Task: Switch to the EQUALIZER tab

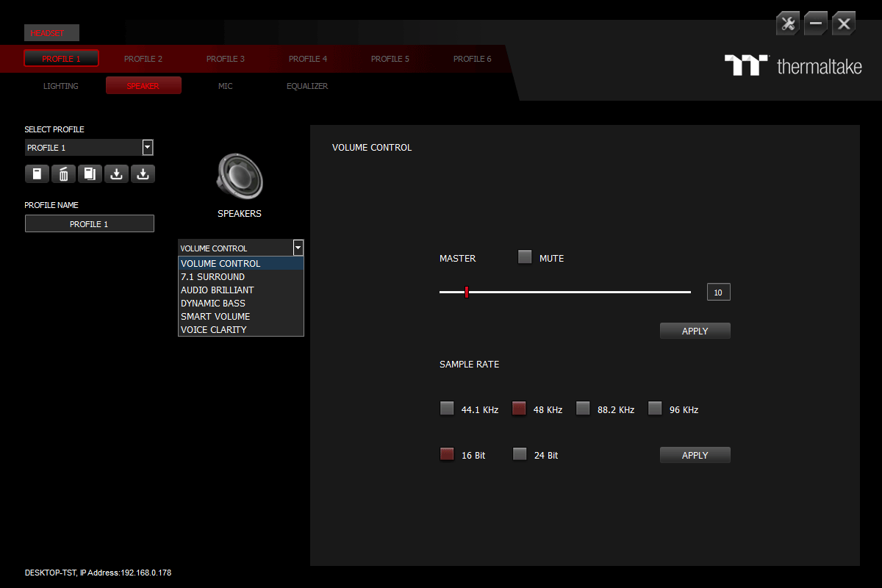Action: tap(307, 86)
